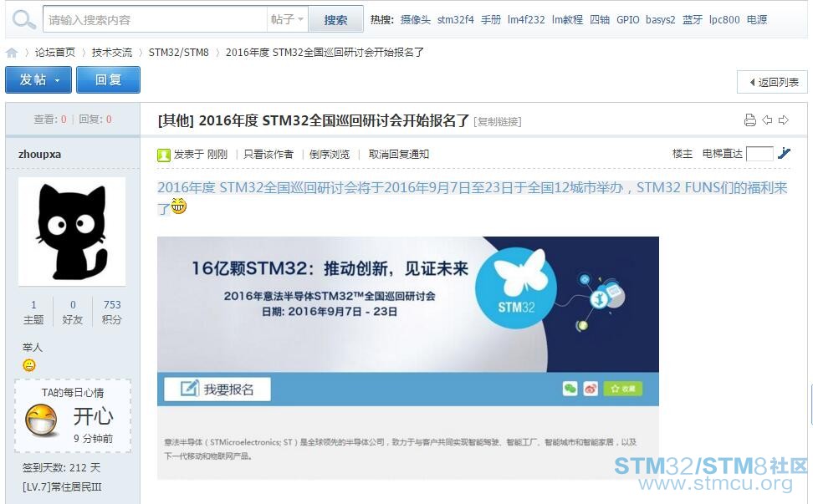Image resolution: width=813 pixels, height=504 pixels.
Task: Click the 回复 reply button
Action: [x=109, y=79]
